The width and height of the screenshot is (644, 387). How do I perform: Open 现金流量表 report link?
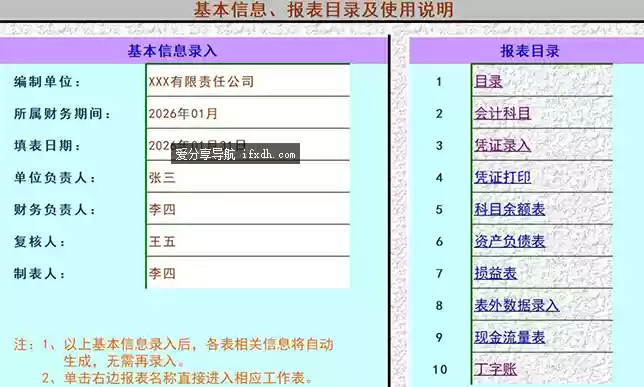[510, 337]
